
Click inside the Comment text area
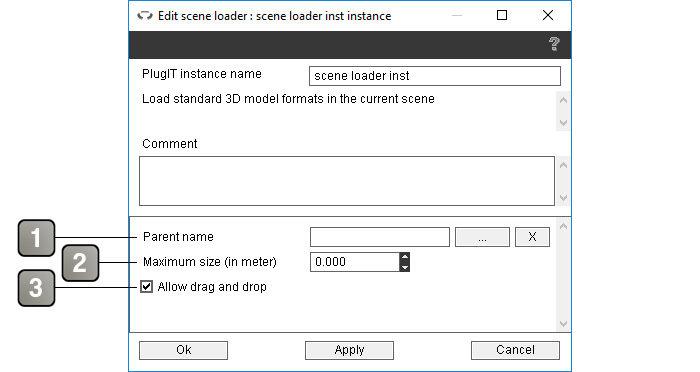[347, 181]
